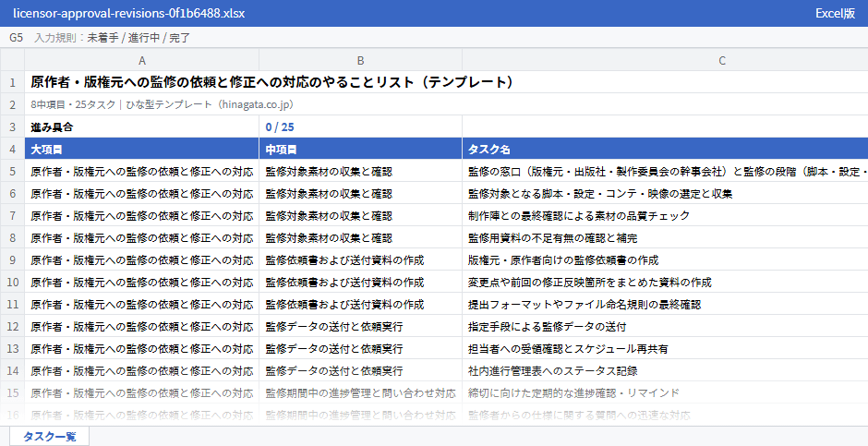Click 監修データの送付と依頼実行 in row 13
The width and height of the screenshot is (868, 446).
360,349
